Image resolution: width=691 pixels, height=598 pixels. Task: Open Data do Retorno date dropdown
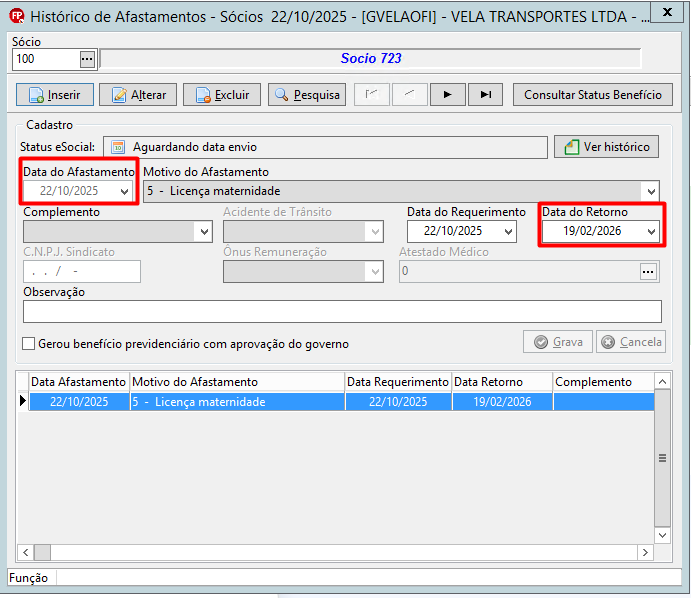pos(651,231)
